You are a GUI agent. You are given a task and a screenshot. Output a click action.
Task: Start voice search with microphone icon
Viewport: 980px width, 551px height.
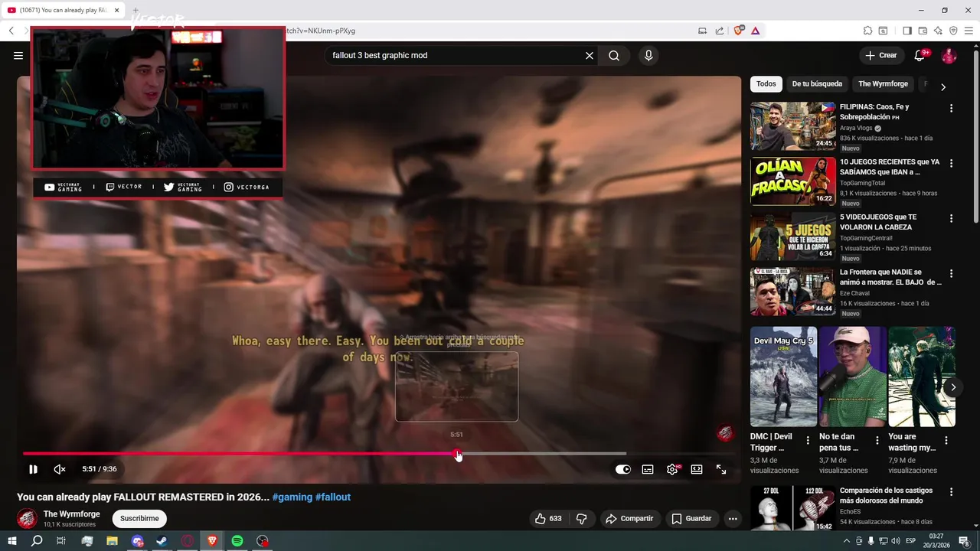point(648,55)
